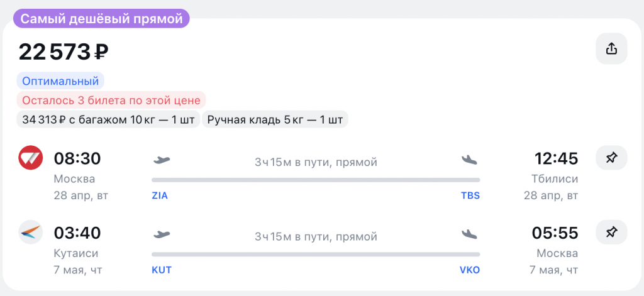Pin the Moscow to Tbilisi flight
Screen dimensions: 644x296
point(611,158)
